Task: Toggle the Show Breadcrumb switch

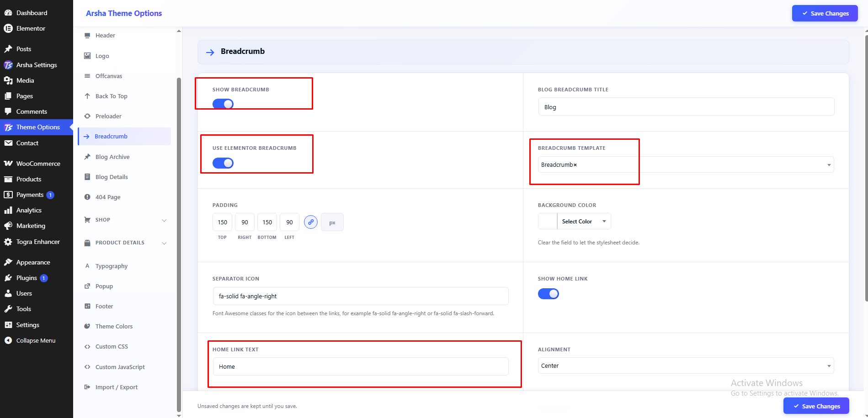Action: pos(223,104)
